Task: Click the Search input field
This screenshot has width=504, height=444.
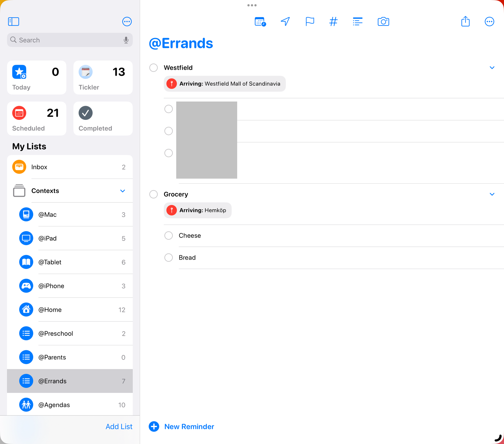Action: coord(70,40)
